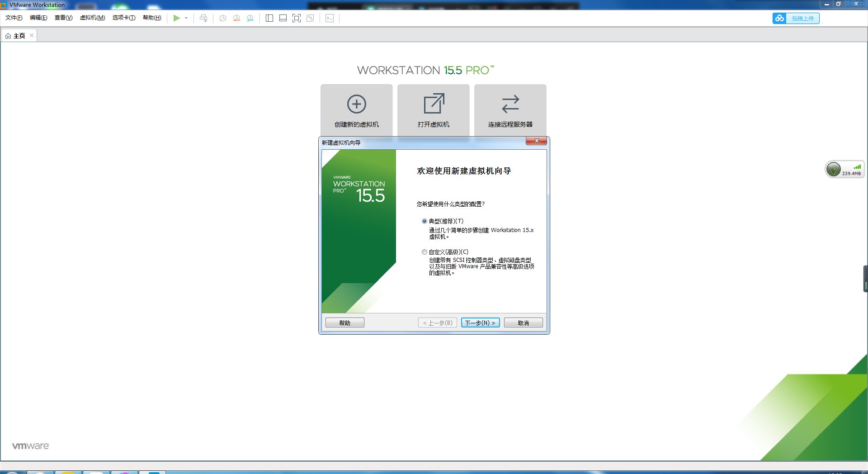
Task: Click 下一步(N) > to continue
Action: 481,323
